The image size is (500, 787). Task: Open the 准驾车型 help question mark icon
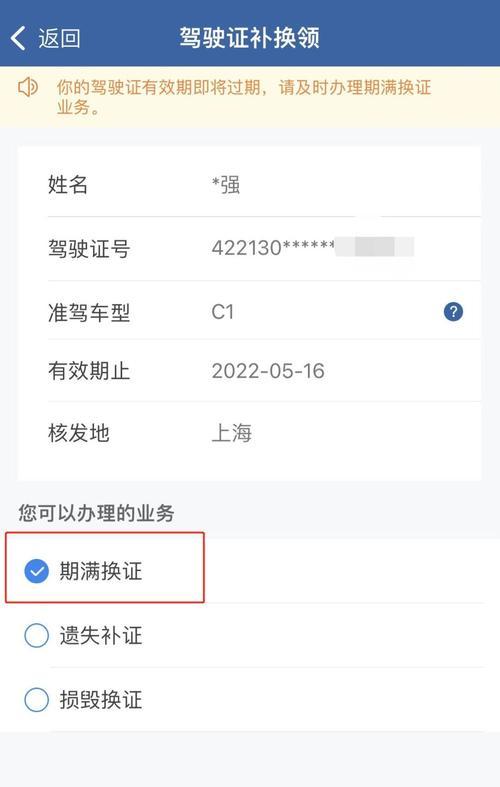pyautogui.click(x=453, y=312)
